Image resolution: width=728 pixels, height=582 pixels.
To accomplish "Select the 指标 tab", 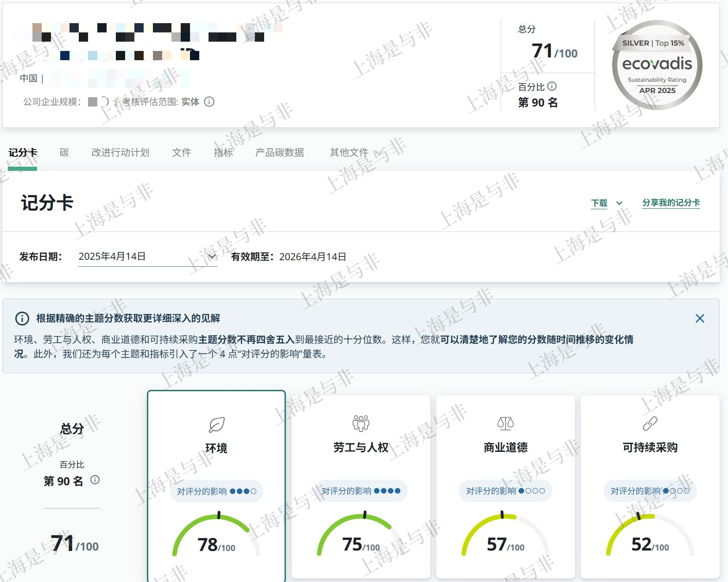I will pyautogui.click(x=223, y=153).
